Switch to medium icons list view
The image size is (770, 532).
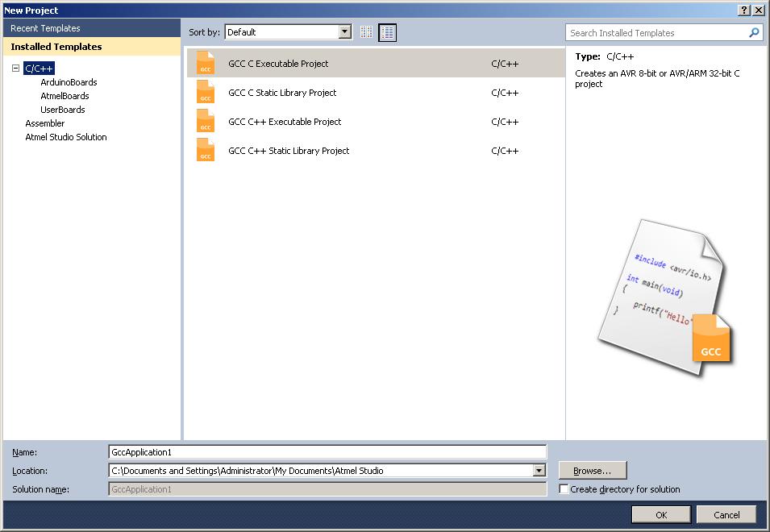pyautogui.click(x=388, y=32)
